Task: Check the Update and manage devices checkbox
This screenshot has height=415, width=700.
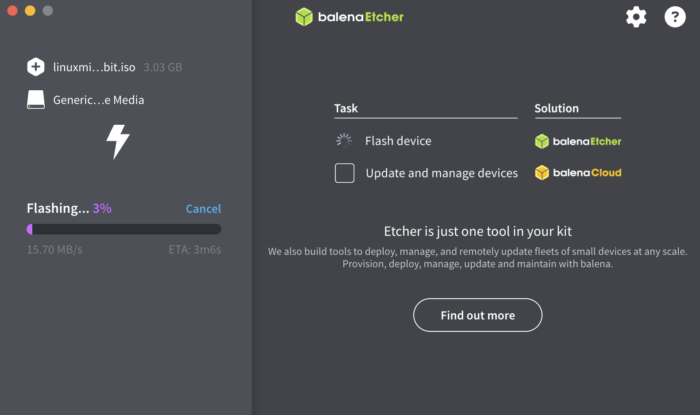Action: click(345, 173)
